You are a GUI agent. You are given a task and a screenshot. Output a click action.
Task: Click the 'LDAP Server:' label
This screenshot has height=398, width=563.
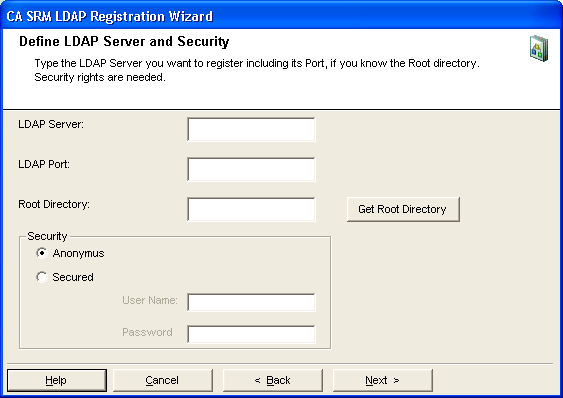tap(51, 124)
